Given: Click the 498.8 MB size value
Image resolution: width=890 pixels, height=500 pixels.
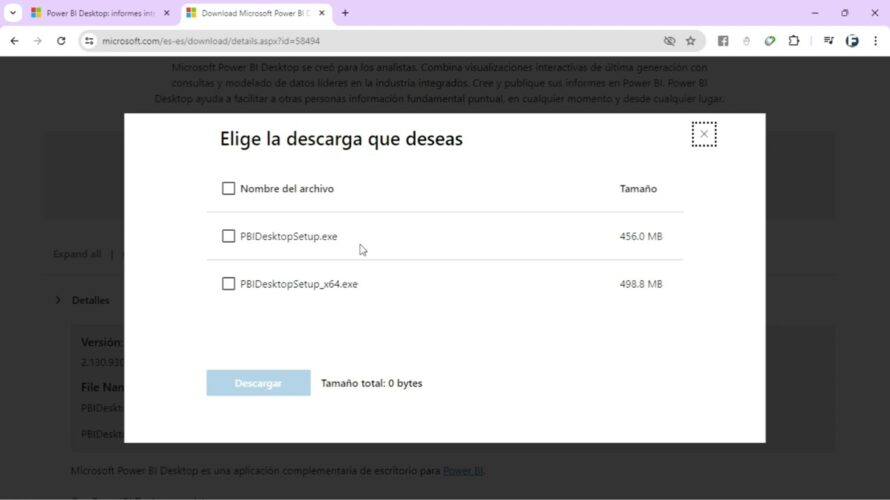Looking at the screenshot, I should point(641,284).
